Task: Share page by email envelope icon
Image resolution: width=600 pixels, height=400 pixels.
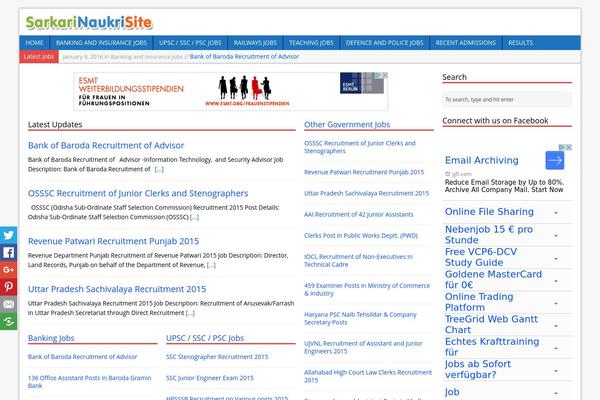Action: pos(8,304)
